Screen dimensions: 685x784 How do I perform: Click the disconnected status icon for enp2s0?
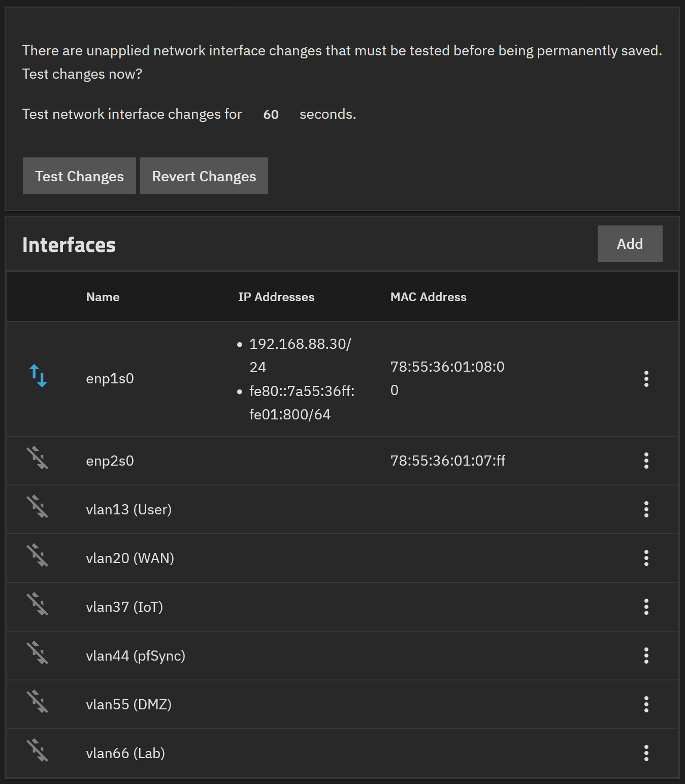click(38, 458)
